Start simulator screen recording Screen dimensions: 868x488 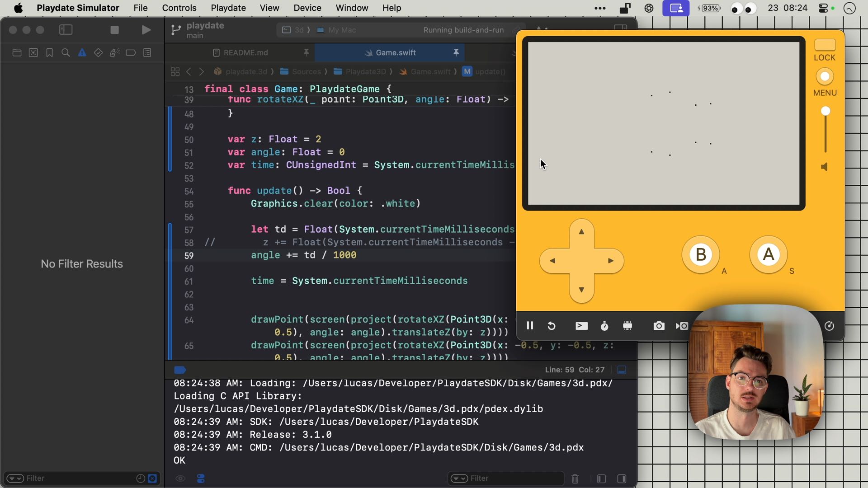[x=682, y=326]
